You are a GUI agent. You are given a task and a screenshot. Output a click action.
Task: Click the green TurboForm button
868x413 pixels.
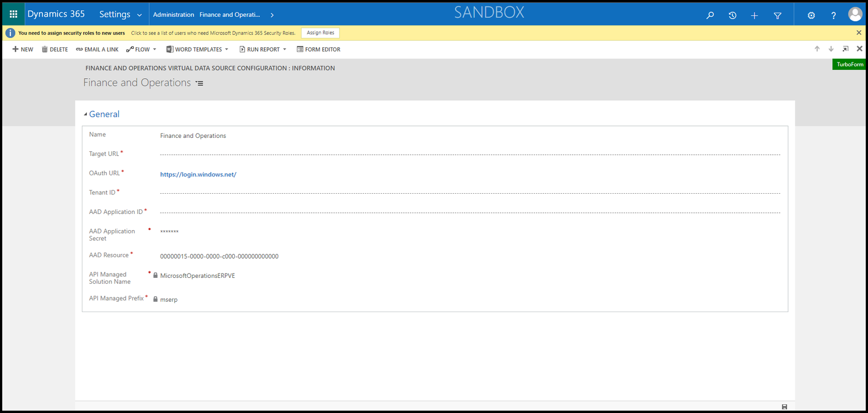tap(849, 64)
